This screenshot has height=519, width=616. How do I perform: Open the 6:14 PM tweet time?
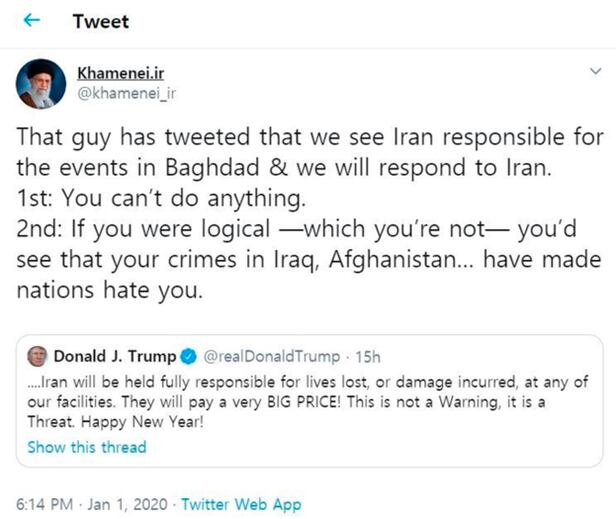point(48,505)
